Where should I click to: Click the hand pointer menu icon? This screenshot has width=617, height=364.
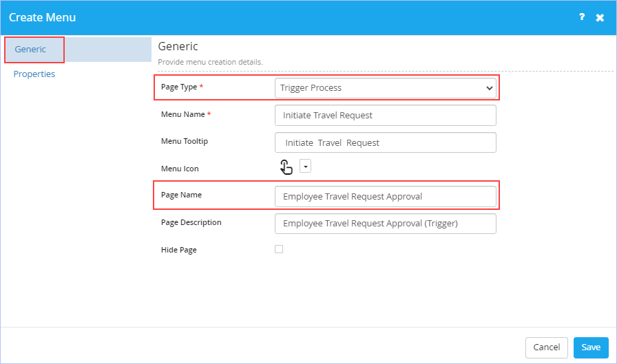click(286, 167)
